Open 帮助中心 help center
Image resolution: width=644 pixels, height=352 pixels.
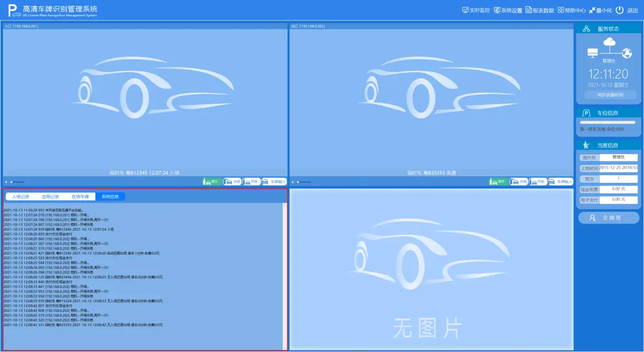click(x=571, y=10)
